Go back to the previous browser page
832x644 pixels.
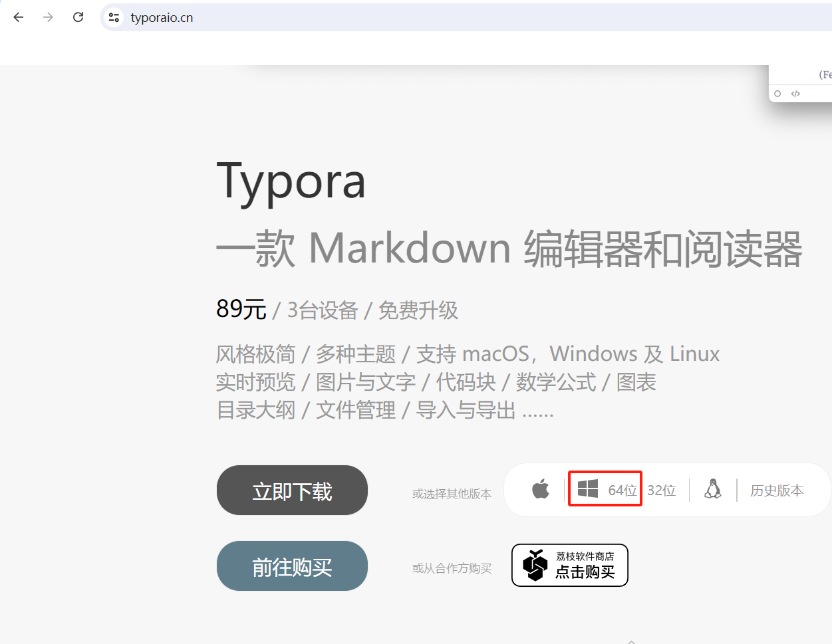coord(19,17)
